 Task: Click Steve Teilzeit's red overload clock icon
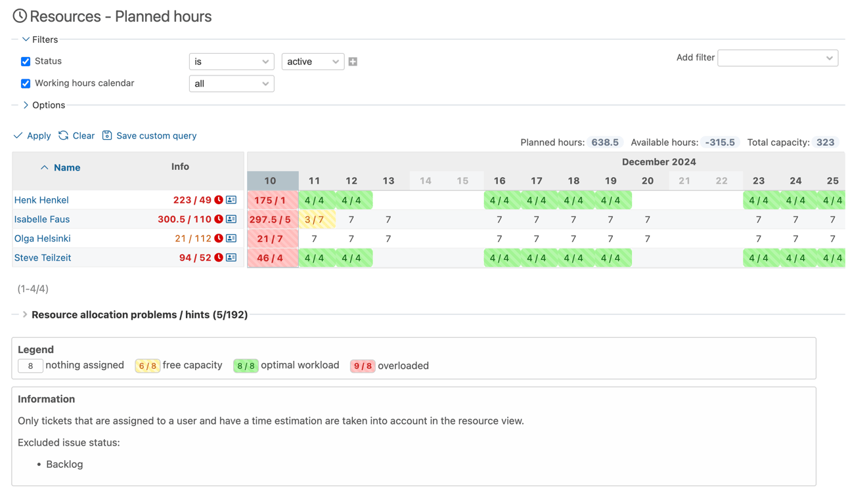[218, 257]
